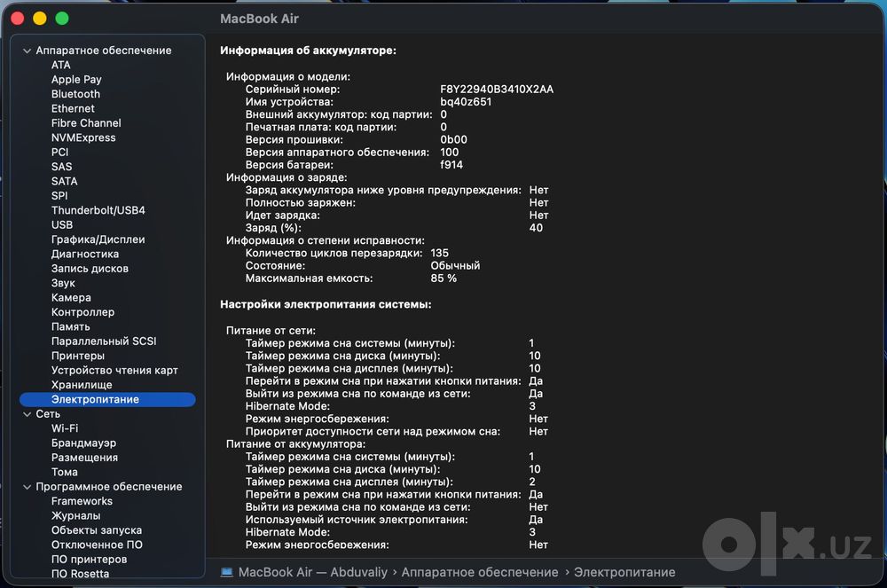The image size is (887, 588).
Task: Select SATA in the sidebar
Action: tap(65, 182)
